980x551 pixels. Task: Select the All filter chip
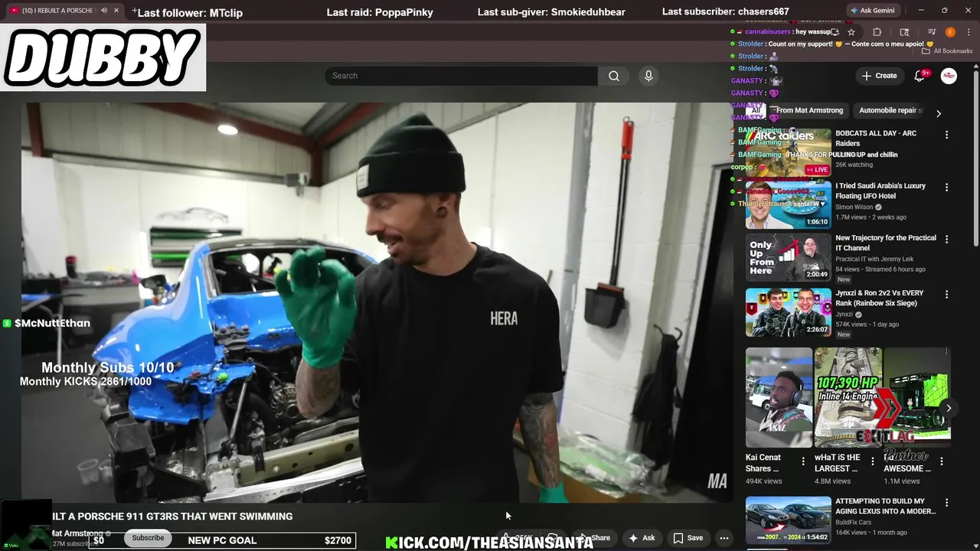[x=756, y=110]
